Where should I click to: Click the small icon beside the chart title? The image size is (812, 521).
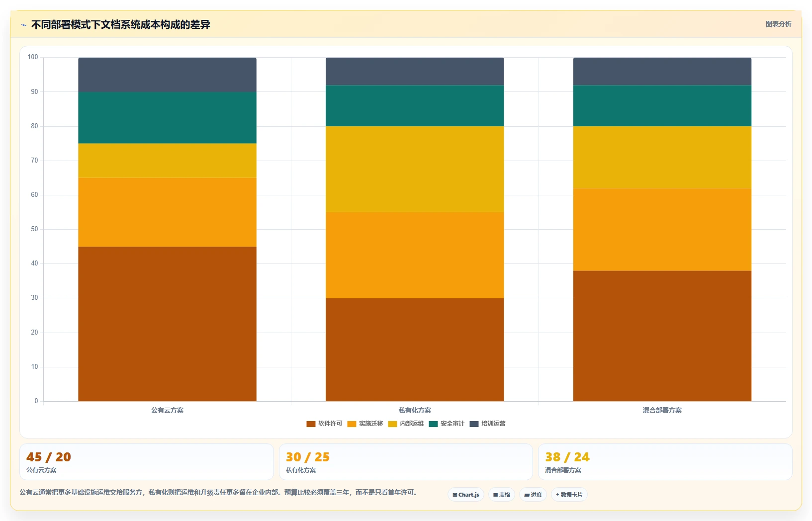(23, 25)
